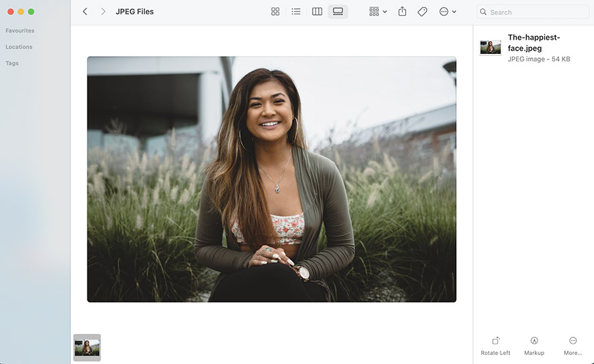Open the More… quick actions menu

click(x=572, y=345)
